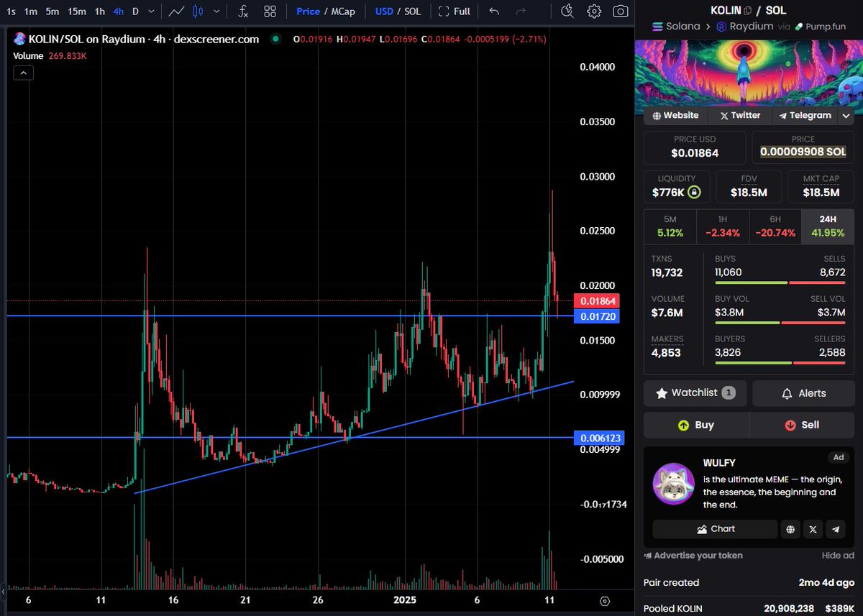
Task: Click the 0.006123 horizontal line label
Action: point(598,438)
